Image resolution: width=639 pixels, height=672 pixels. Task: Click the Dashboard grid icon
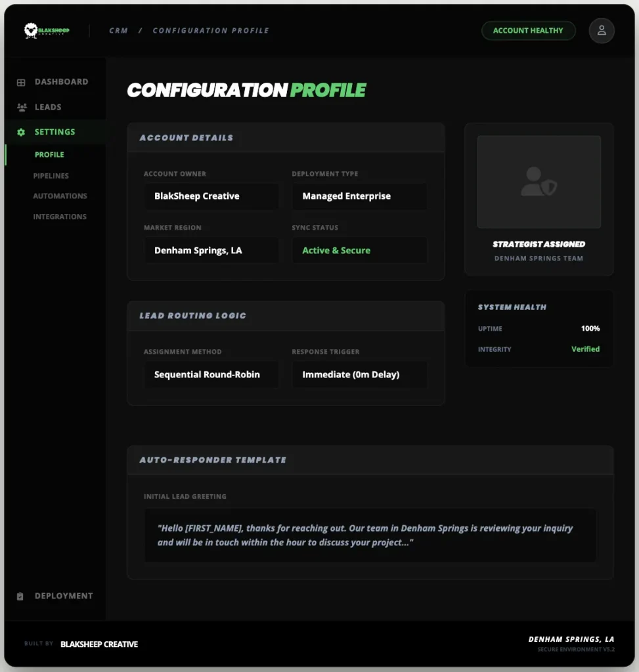click(x=21, y=82)
